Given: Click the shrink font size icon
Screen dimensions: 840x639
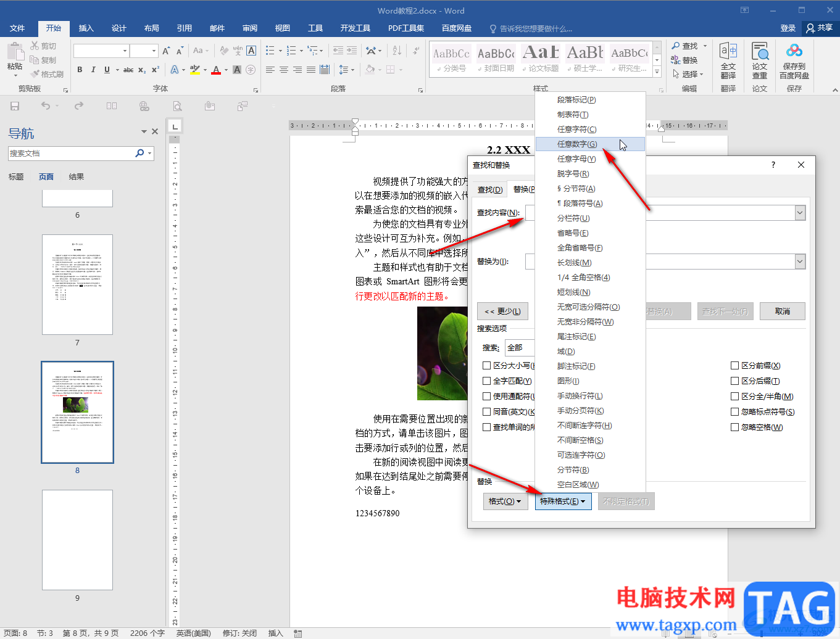Looking at the screenshot, I should coord(180,51).
